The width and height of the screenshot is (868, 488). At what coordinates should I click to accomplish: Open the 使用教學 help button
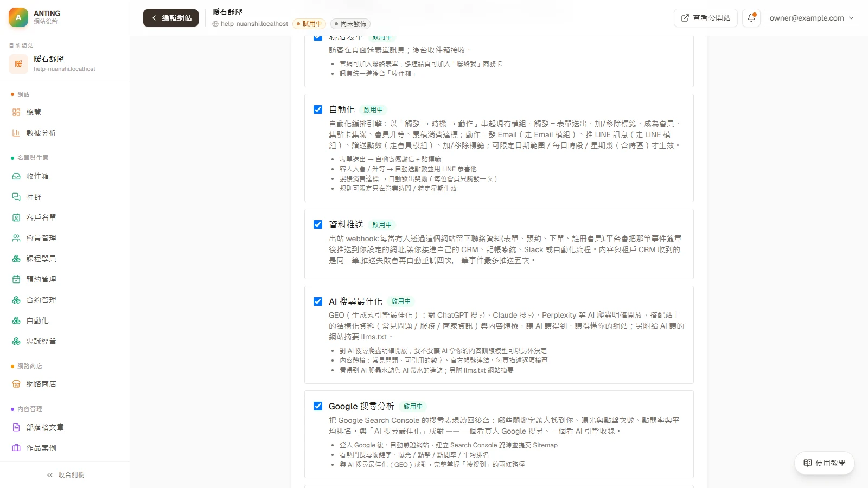click(x=825, y=463)
